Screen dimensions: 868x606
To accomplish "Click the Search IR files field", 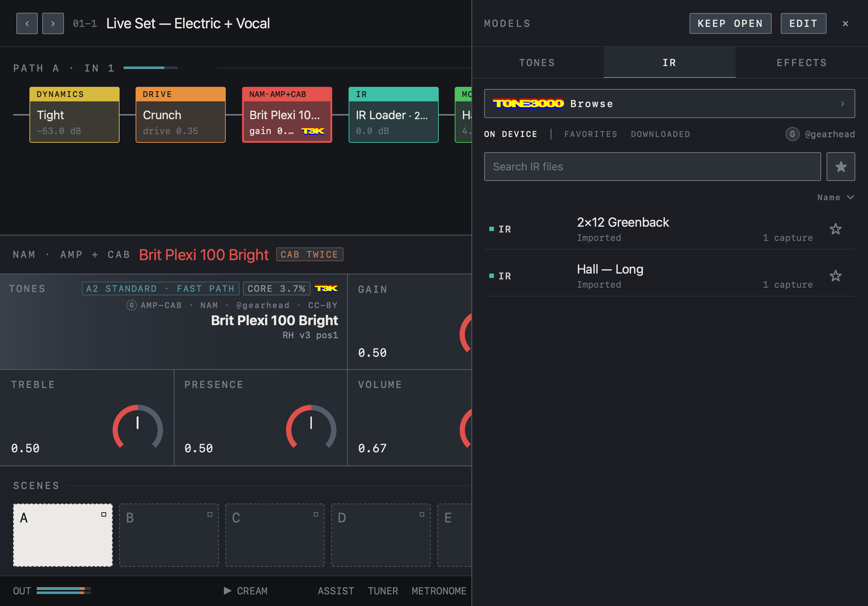I will click(652, 167).
